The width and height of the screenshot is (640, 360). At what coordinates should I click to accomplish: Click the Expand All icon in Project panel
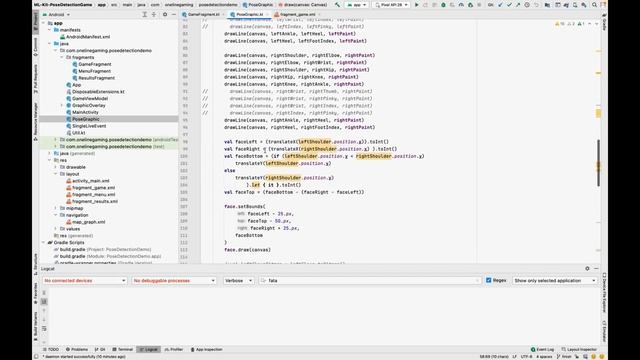(x=144, y=14)
